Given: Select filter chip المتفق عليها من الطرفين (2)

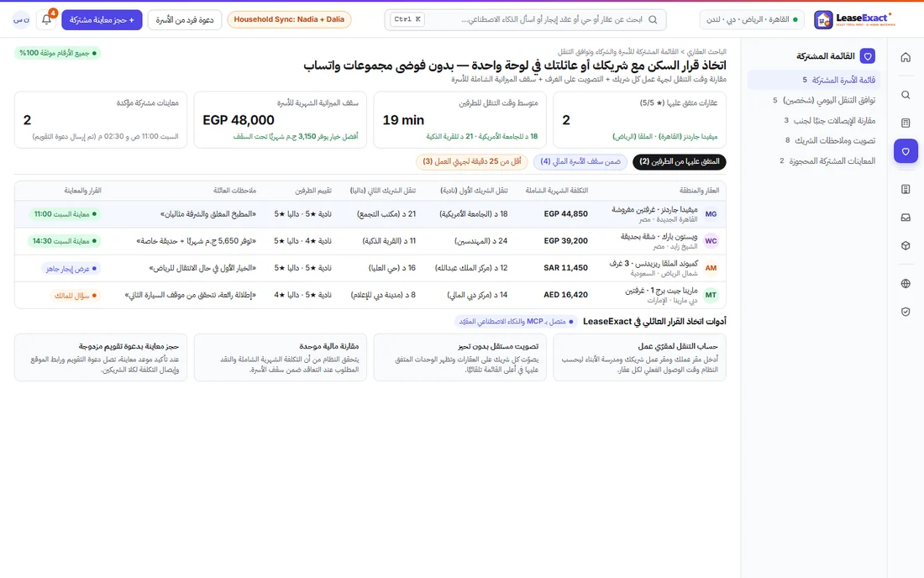Looking at the screenshot, I should (x=680, y=161).
